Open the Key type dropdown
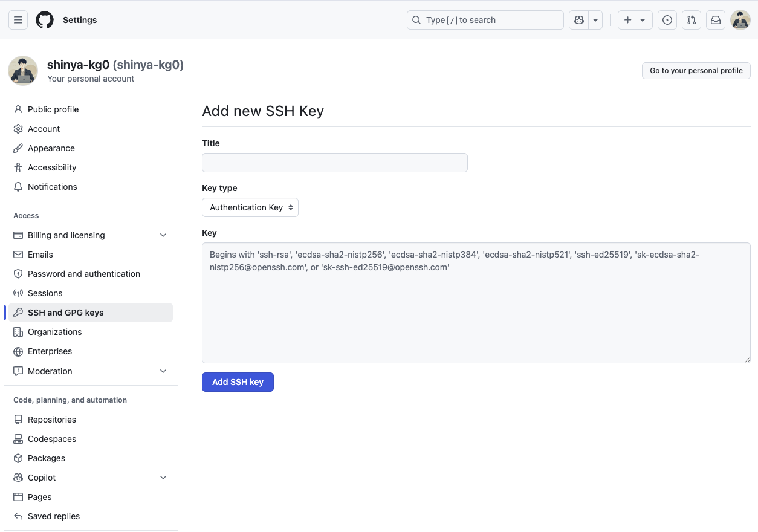 point(250,207)
